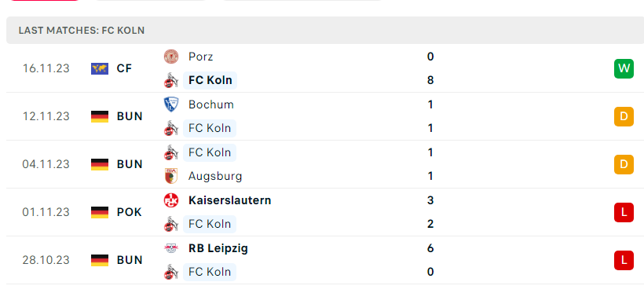Click the L badge for RB Leipzig match
Screen dimensions: 644x293
624,260
